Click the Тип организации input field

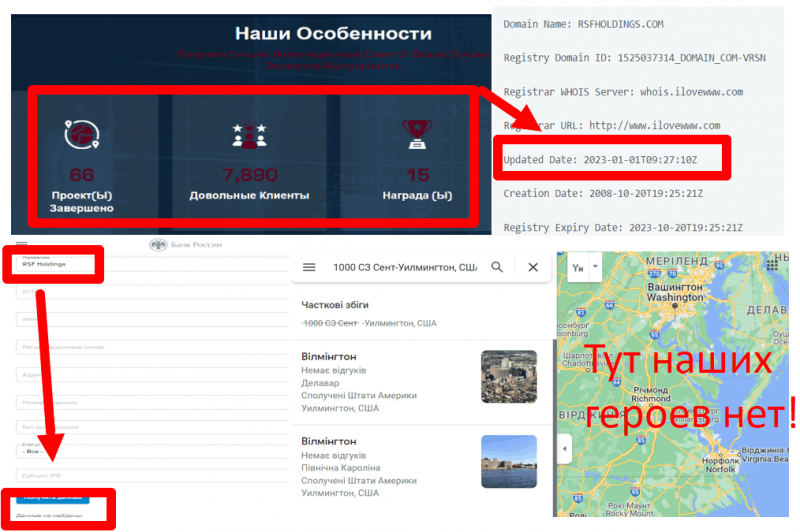coord(153,426)
